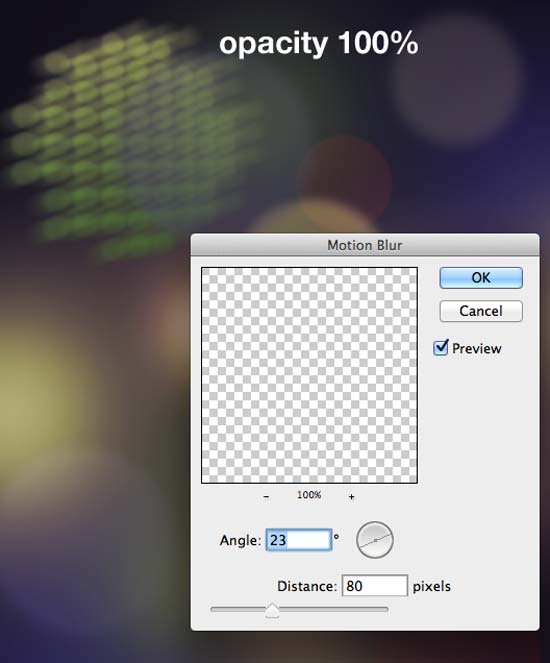Viewport: 550px width, 663px height.
Task: Click the Distance slider track right of thumb
Action: 334,609
